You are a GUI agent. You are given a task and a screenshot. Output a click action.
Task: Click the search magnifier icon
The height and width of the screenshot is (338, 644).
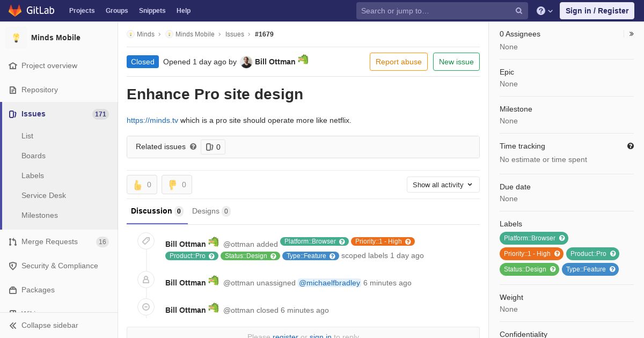(519, 11)
